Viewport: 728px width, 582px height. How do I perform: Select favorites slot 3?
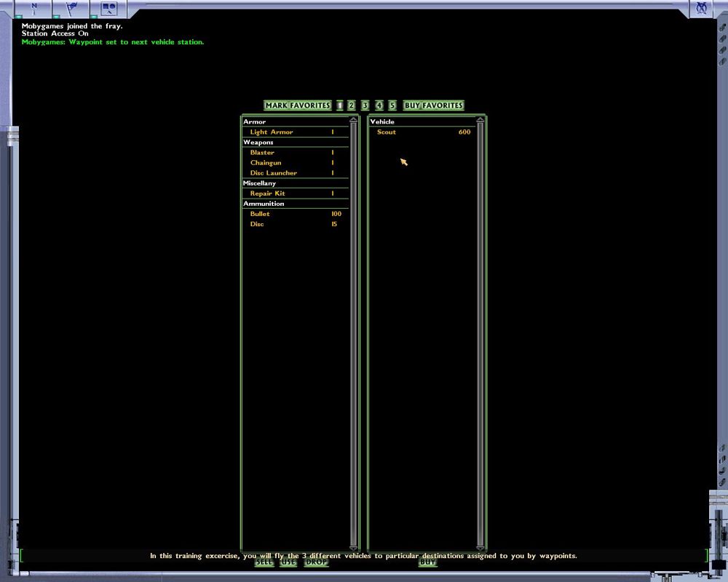click(x=365, y=105)
